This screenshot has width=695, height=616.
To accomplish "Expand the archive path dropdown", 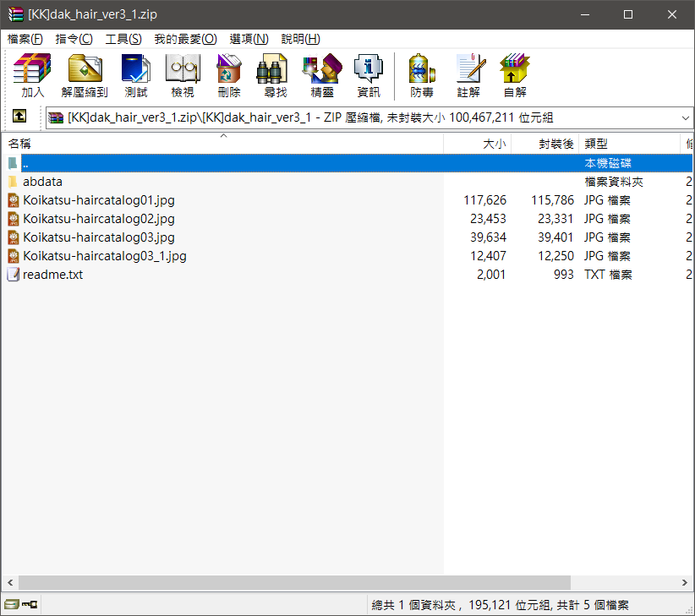I will tap(685, 118).
